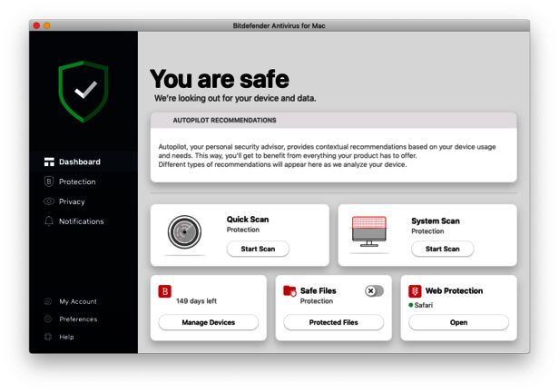Screen dimensions: 559x392
Task: Close the window with the red button
Action: [x=36, y=25]
